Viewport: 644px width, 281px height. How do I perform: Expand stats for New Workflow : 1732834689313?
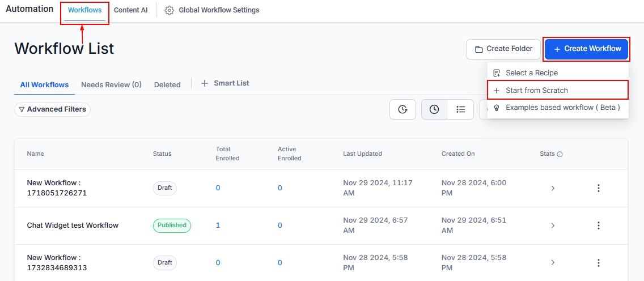pos(553,263)
